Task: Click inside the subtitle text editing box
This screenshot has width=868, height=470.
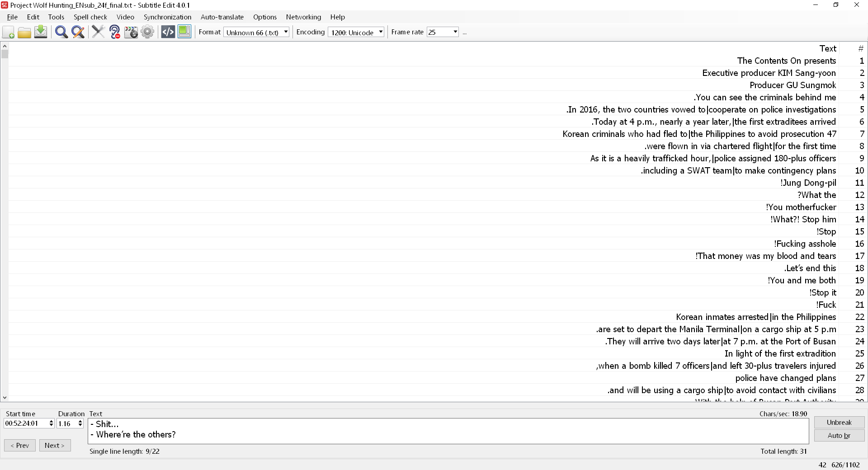Action: (x=316, y=429)
